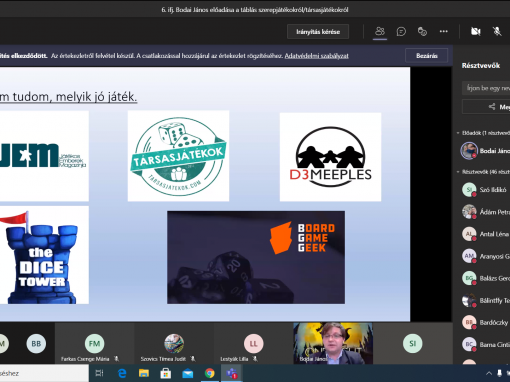Click the Windows taskbar search box

pyautogui.click(x=44, y=373)
